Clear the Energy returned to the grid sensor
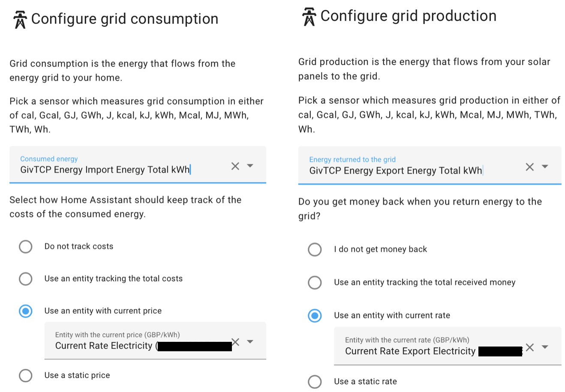The image size is (565, 392). coord(530,167)
